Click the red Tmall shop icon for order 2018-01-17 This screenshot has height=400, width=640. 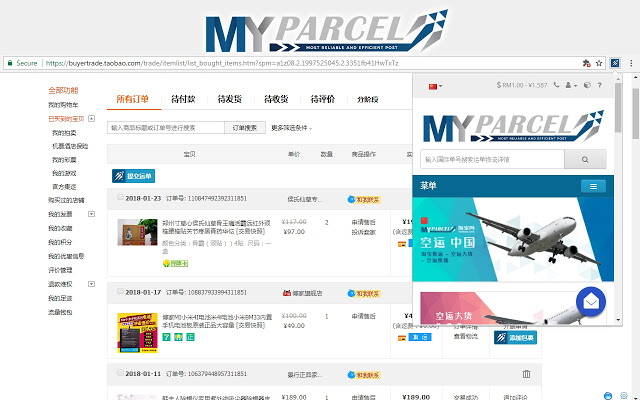pyautogui.click(x=287, y=293)
